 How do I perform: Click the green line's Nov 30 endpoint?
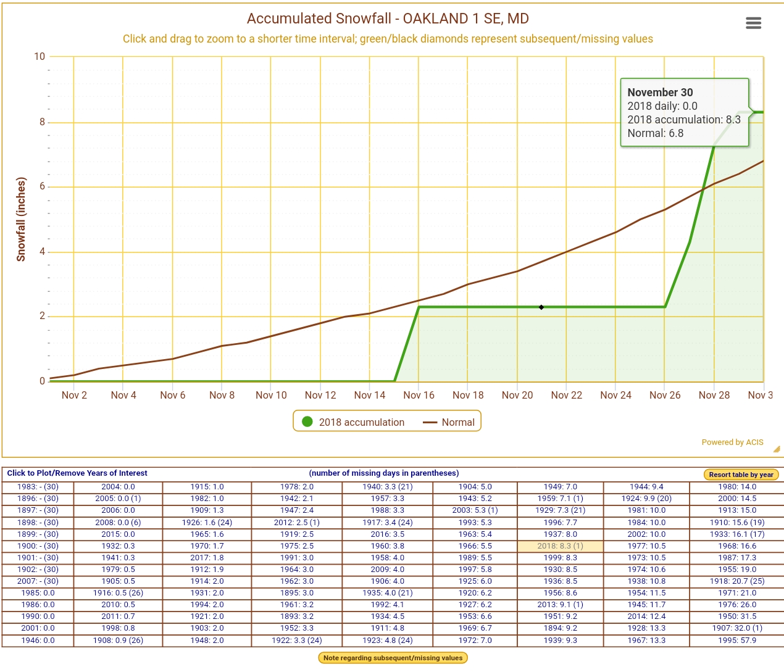click(763, 112)
